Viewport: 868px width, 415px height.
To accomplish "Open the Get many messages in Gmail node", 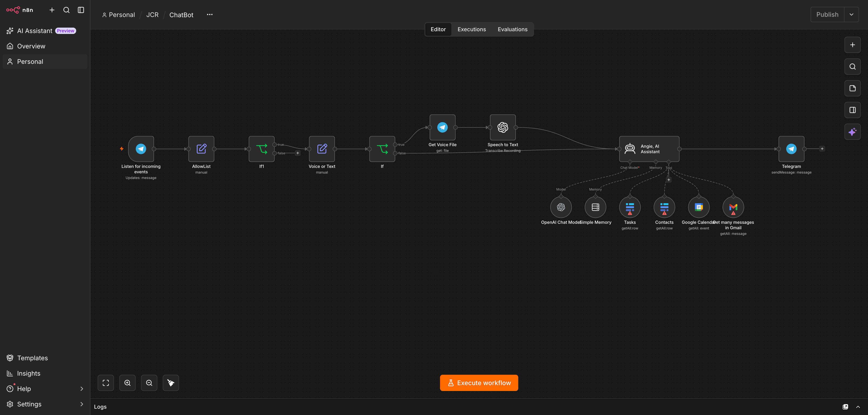I will [x=733, y=207].
